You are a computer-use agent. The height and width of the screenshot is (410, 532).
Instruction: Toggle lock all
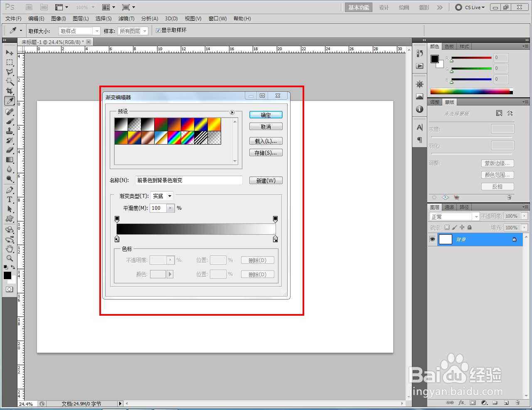click(x=469, y=227)
